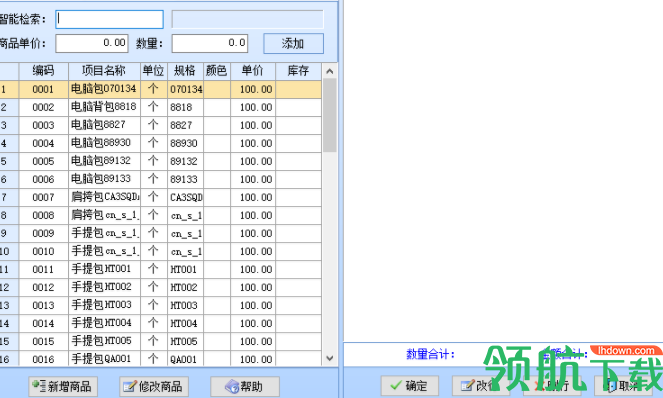The height and width of the screenshot is (398, 663).
Task: Select row 电脑包89132
Action: pos(161,161)
